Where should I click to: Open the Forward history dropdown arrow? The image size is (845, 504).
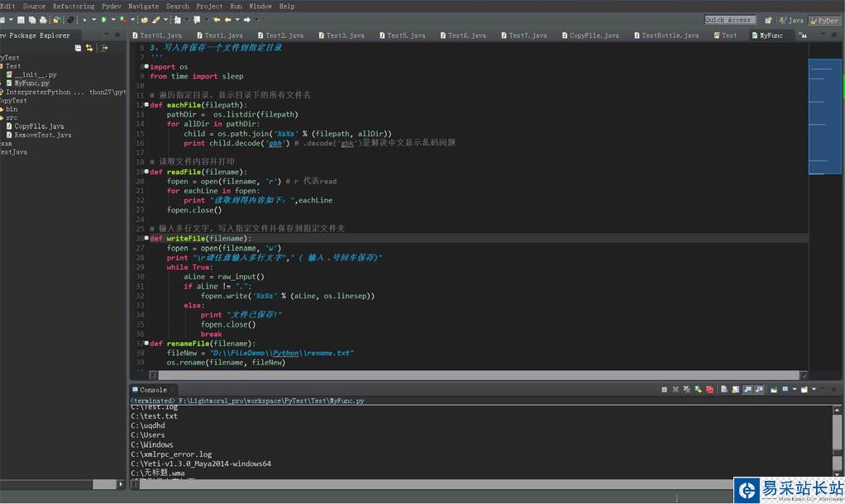(x=256, y=20)
